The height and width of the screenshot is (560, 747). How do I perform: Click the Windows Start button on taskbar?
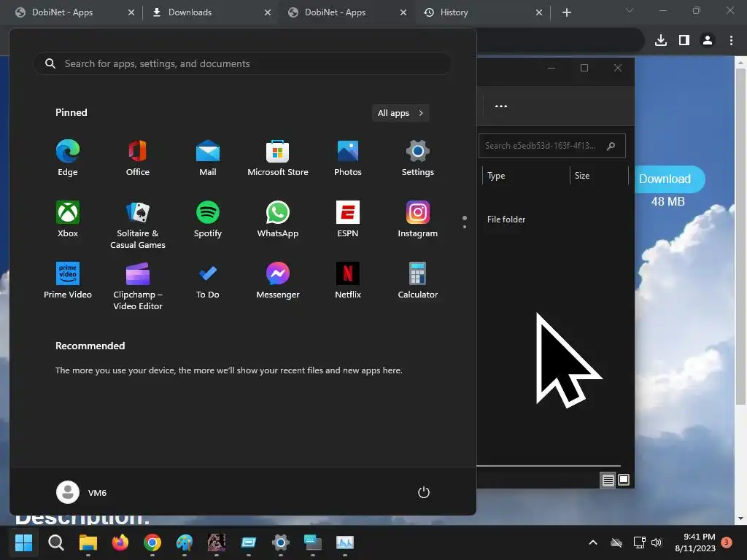coord(23,542)
